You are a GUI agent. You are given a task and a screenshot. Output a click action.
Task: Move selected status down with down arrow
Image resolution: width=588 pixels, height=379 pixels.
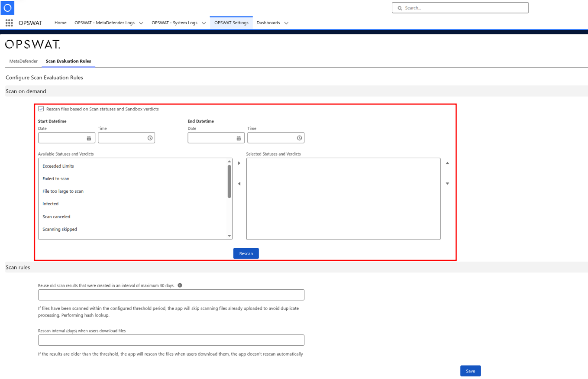point(447,184)
